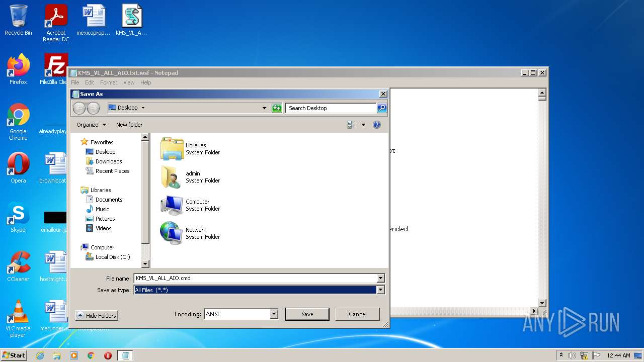Select Libraries in navigation tree

point(96,190)
